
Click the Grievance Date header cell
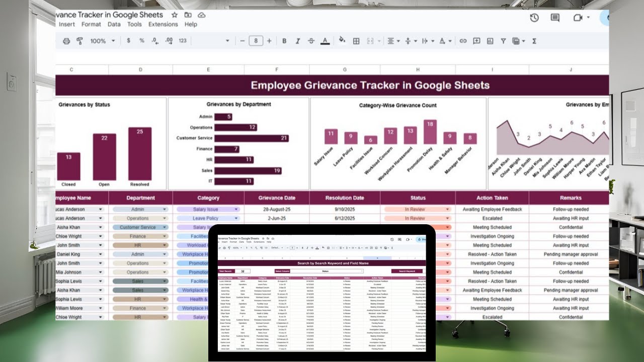tap(277, 198)
